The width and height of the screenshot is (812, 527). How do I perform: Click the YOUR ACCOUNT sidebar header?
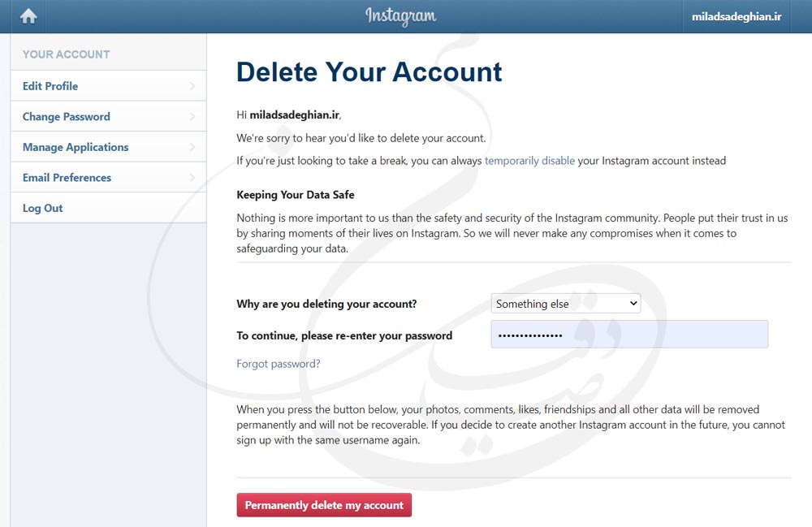pyautogui.click(x=66, y=54)
